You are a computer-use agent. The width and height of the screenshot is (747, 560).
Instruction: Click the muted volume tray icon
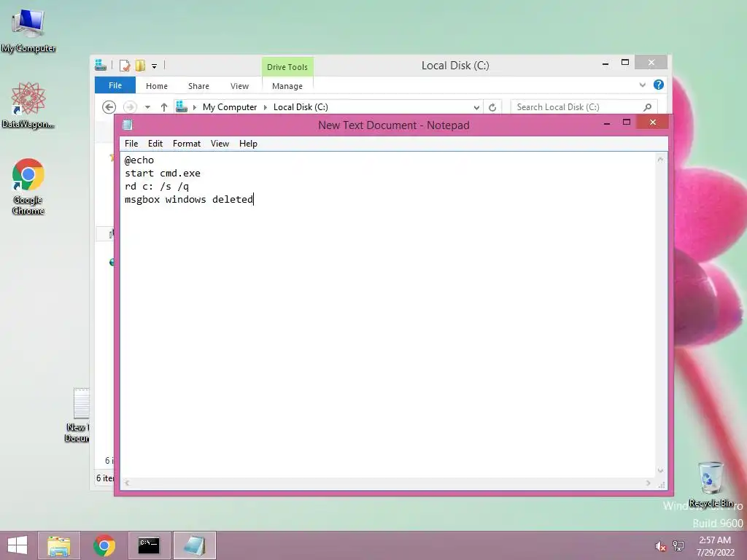click(x=660, y=546)
